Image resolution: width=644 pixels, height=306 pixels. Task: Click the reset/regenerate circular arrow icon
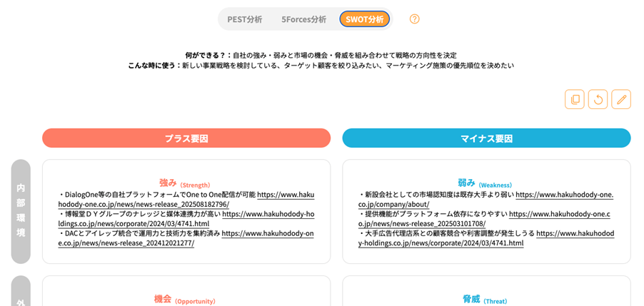(598, 99)
